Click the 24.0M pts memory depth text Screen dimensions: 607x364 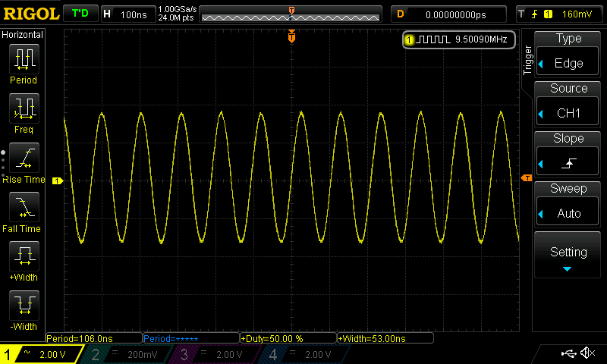[x=176, y=17]
